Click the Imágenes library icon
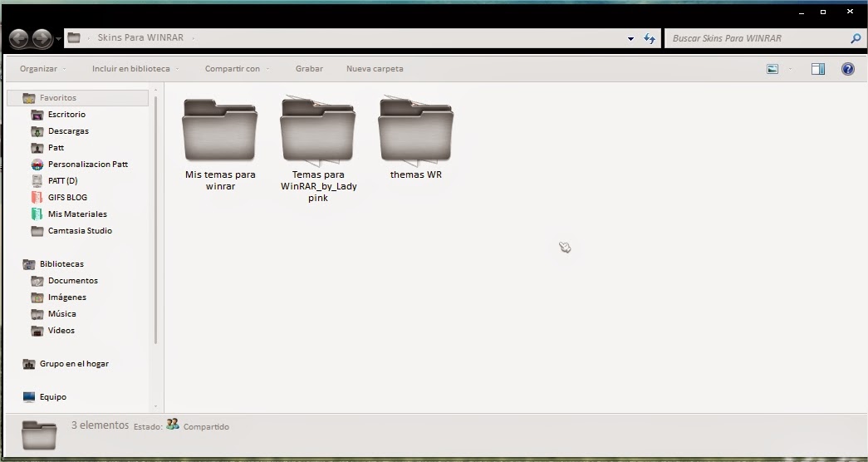Viewport: 868px width, 462px height. 37,297
